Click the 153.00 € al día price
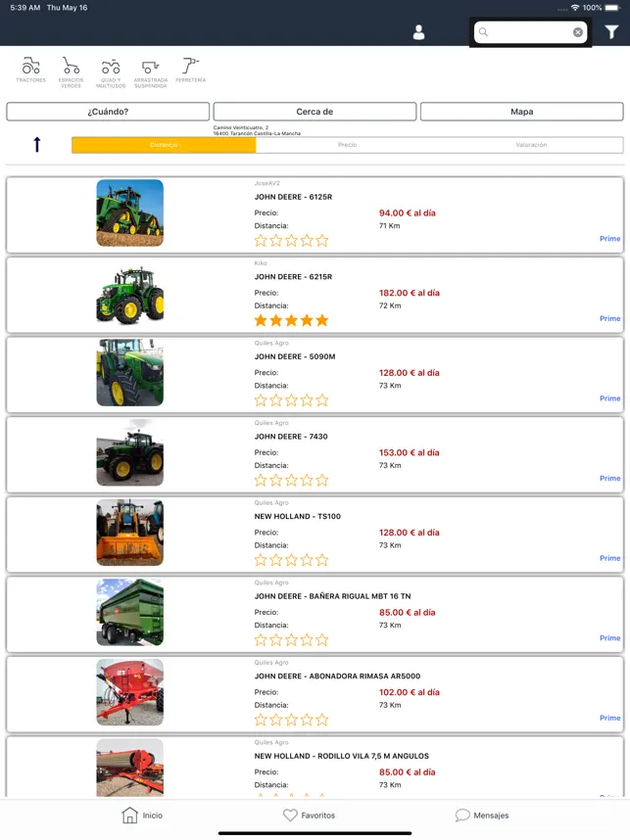The height and width of the screenshot is (840, 630). 410,452
